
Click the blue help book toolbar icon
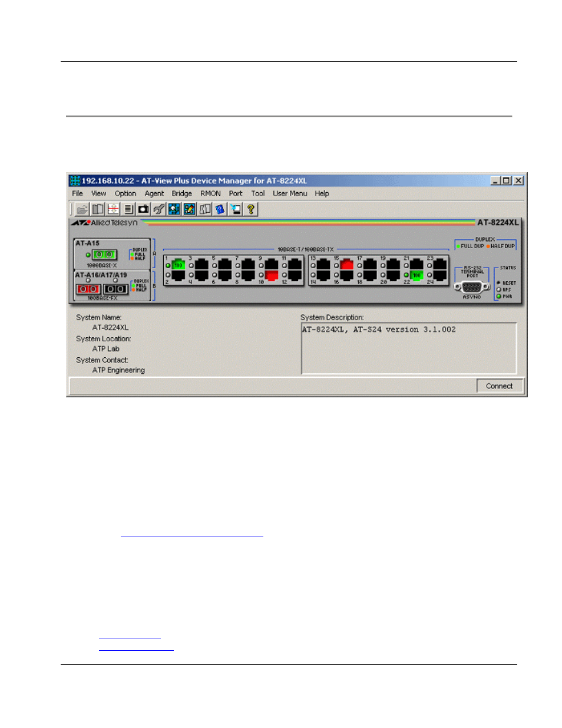(x=220, y=209)
